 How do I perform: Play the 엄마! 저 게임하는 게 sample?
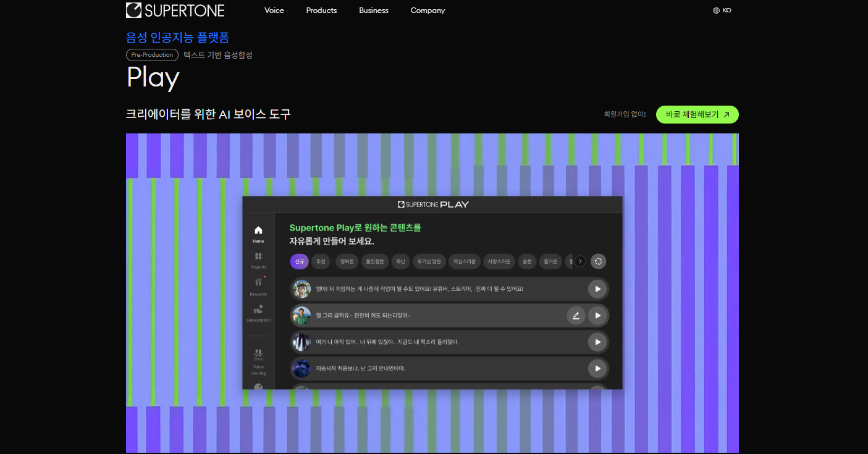click(597, 289)
